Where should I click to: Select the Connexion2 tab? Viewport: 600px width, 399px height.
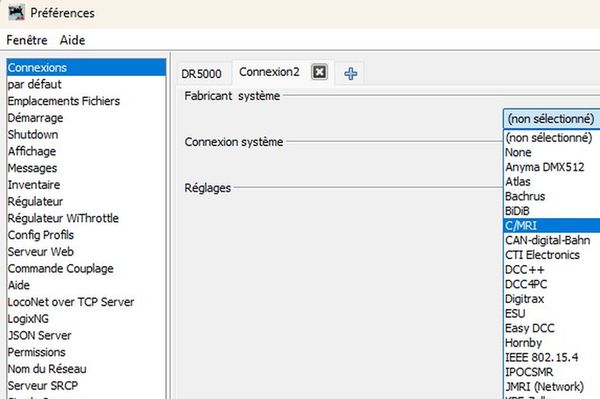[269, 72]
